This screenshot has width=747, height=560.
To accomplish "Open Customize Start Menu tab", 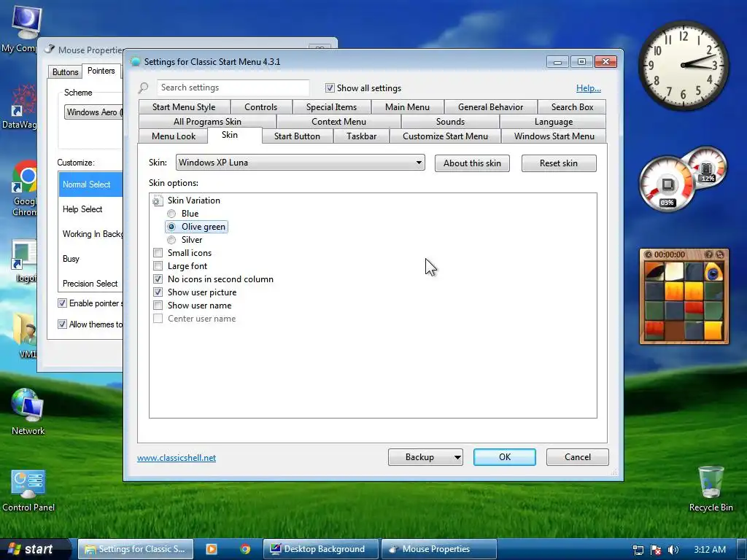I will [446, 136].
